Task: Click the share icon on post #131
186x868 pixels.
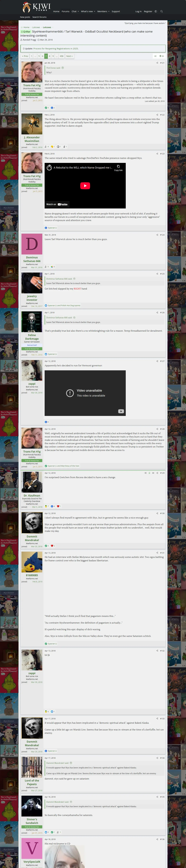Action: pyautogui.click(x=157, y=553)
